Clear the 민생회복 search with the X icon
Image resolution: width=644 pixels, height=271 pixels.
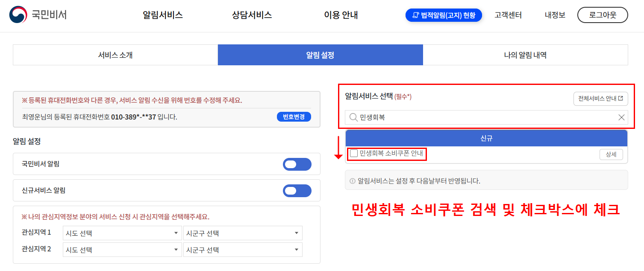(621, 117)
